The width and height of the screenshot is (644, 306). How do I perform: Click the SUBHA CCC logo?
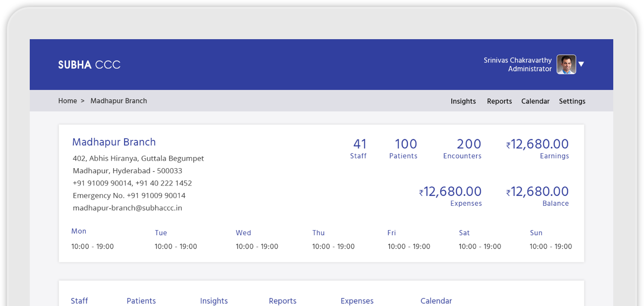pyautogui.click(x=89, y=65)
